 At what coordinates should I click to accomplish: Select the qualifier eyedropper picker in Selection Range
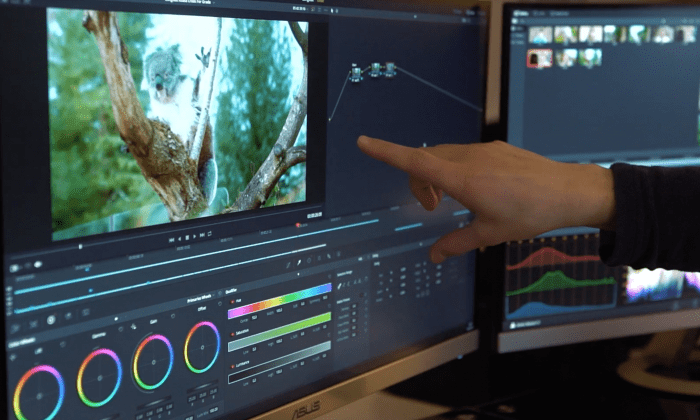339,286
